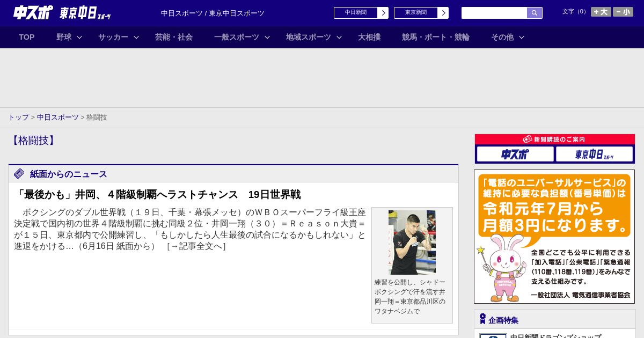Click the トップ breadcrumb link
Viewport: 644px width, 338px height.
(18, 117)
